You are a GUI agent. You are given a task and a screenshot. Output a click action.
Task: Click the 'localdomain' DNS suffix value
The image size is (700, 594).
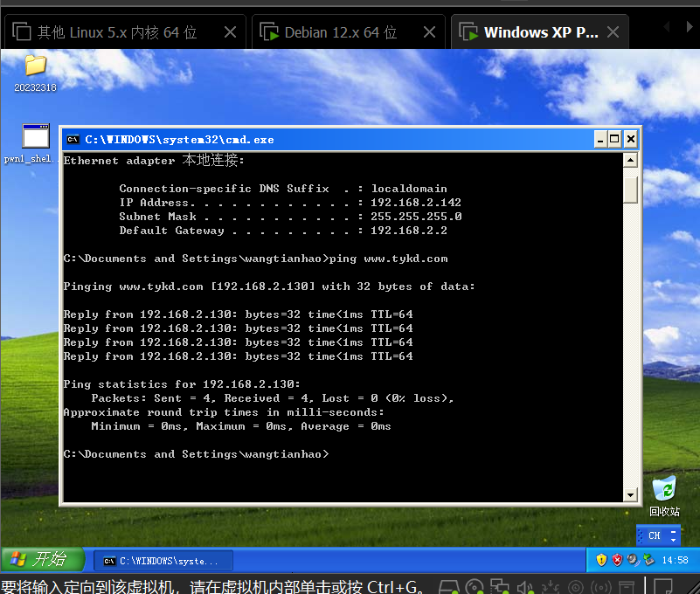pos(409,189)
